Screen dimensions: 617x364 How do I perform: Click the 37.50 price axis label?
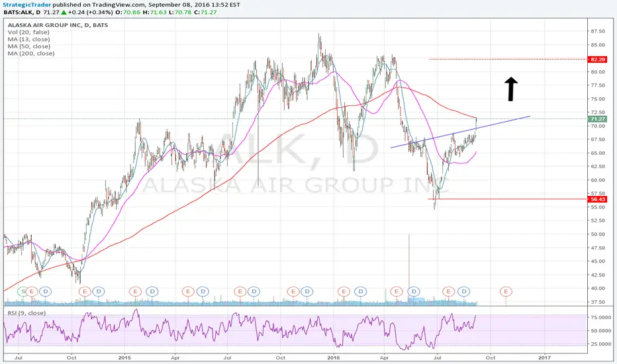click(x=597, y=302)
